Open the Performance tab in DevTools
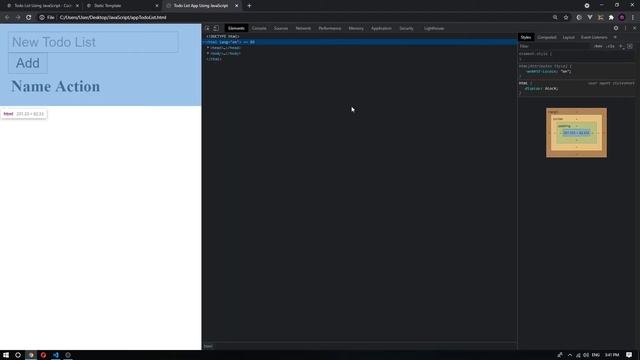This screenshot has width=640, height=360. pos(330,29)
